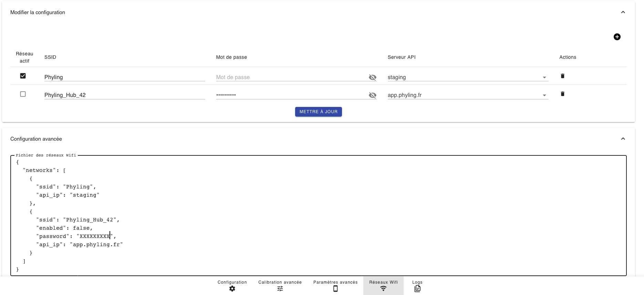644x295 pixels.
Task: Click the Serveur API column header
Action: coord(402,57)
